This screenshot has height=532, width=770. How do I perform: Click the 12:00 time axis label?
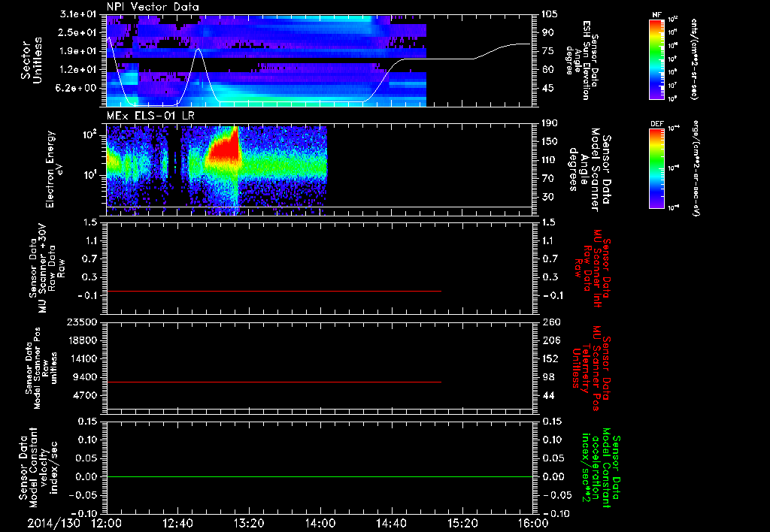tap(107, 523)
